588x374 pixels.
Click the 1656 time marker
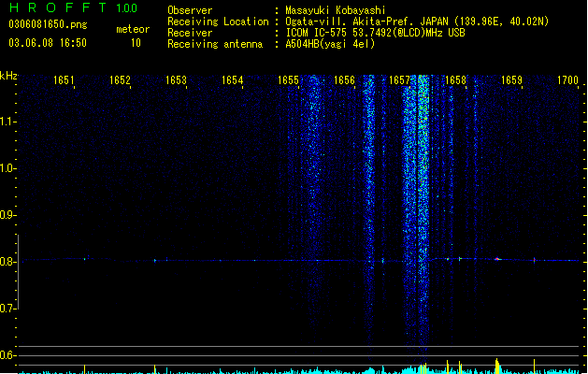click(344, 80)
